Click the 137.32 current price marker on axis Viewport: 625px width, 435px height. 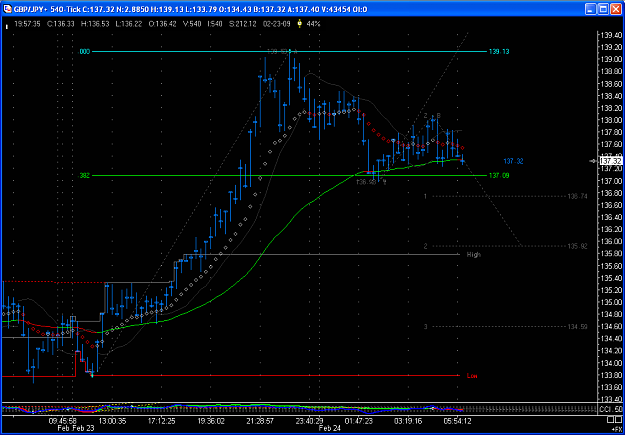pyautogui.click(x=611, y=161)
